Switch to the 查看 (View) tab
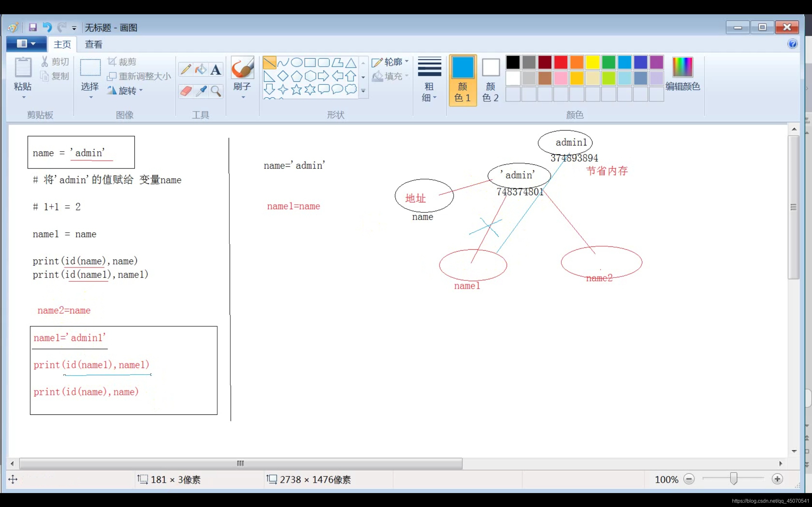The height and width of the screenshot is (507, 812). [x=93, y=44]
